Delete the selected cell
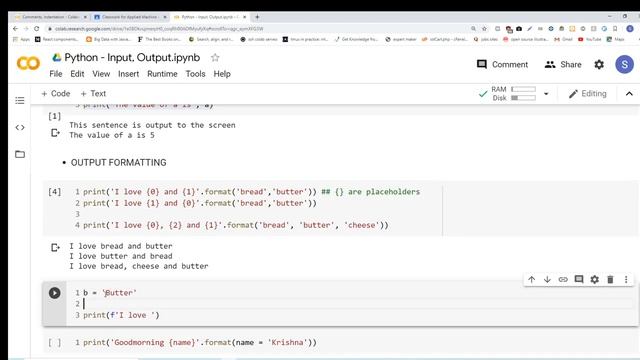 click(610, 280)
